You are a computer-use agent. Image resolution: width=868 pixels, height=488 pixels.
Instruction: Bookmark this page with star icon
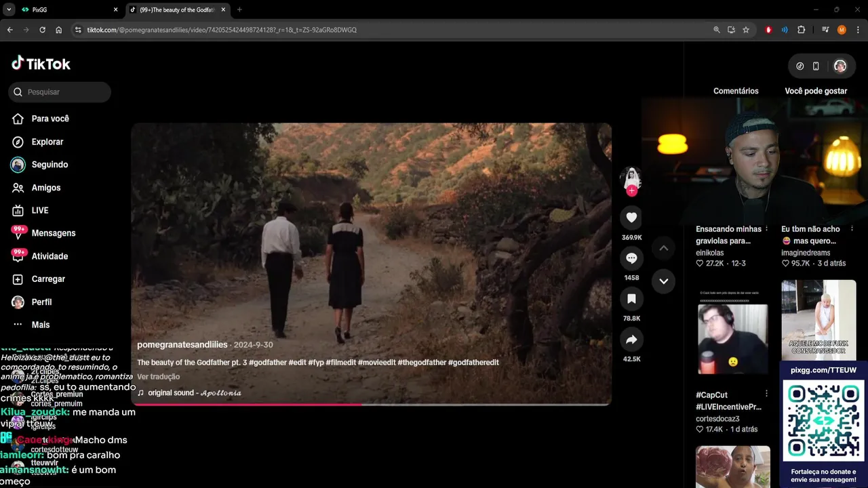point(746,30)
